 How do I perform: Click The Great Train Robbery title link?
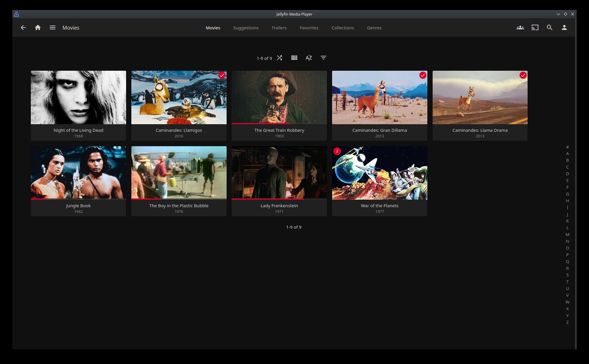tap(279, 130)
